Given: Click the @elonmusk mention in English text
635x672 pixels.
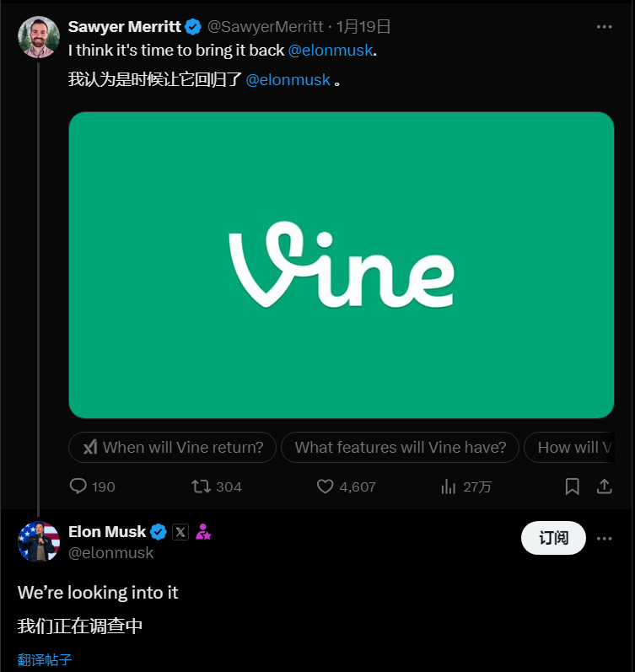Looking at the screenshot, I should (x=330, y=51).
